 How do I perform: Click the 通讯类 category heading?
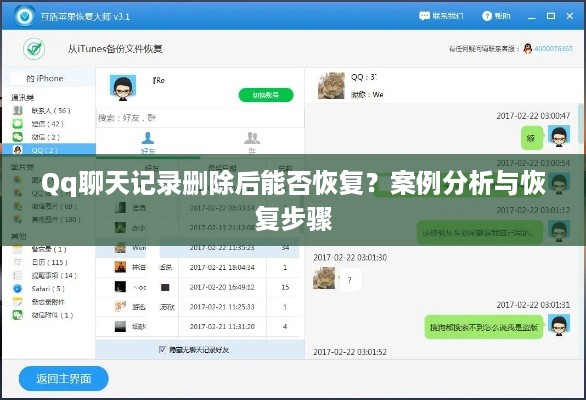(x=22, y=98)
